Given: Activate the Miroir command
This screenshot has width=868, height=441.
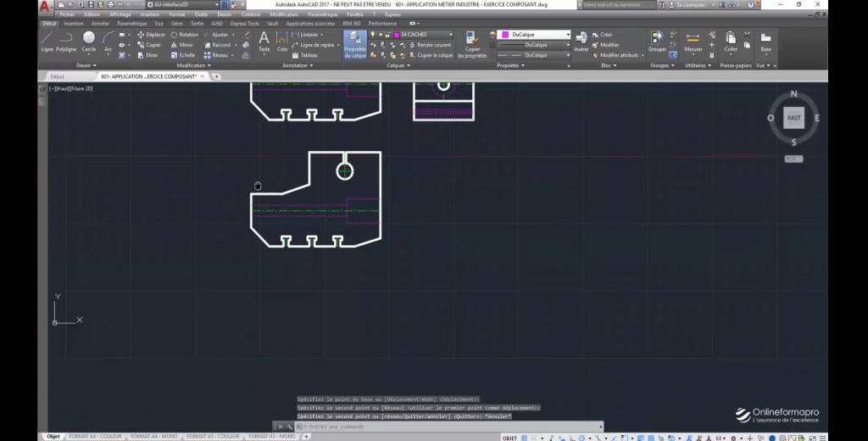Looking at the screenshot, I should point(182,45).
